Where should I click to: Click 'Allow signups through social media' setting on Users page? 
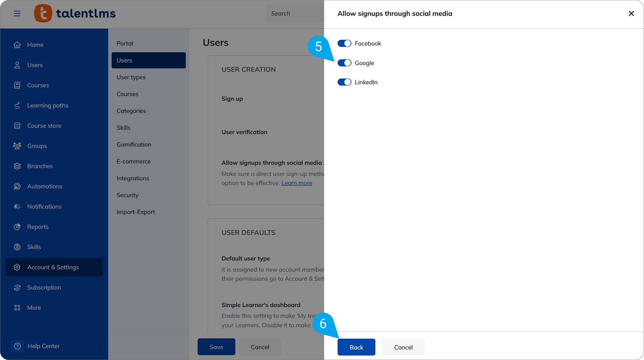(x=271, y=163)
